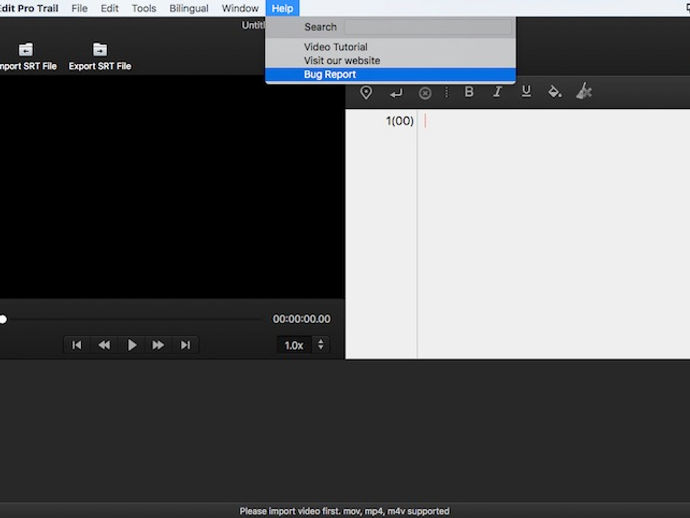Toggle bold formatting
Screen dimensions: 690x518
pos(469,92)
